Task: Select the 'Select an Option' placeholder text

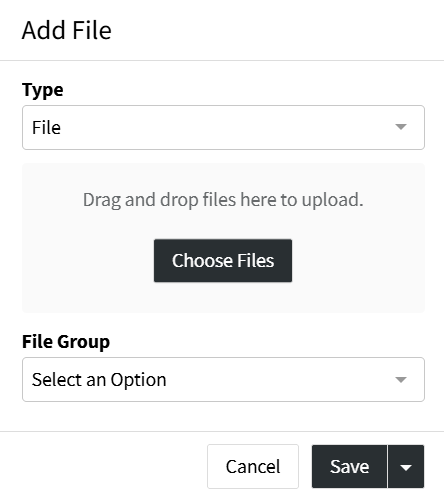Action: (99, 380)
